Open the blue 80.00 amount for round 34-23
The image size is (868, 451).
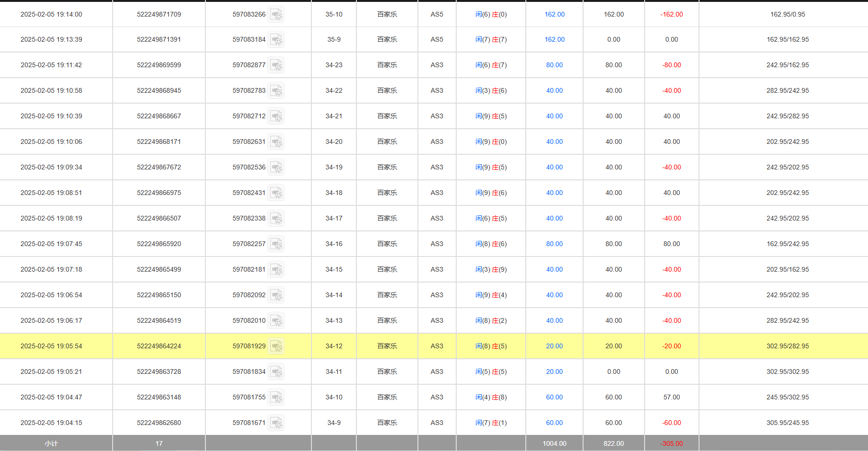click(x=554, y=65)
